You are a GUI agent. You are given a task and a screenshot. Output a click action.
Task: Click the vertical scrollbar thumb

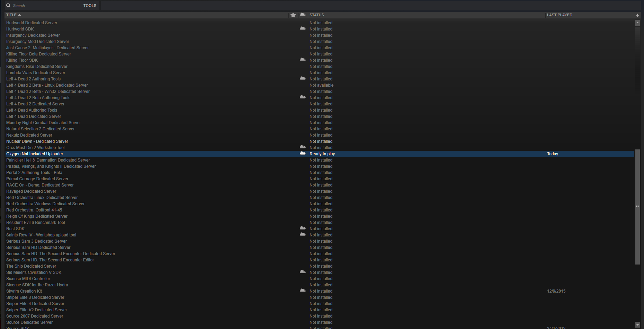637,207
